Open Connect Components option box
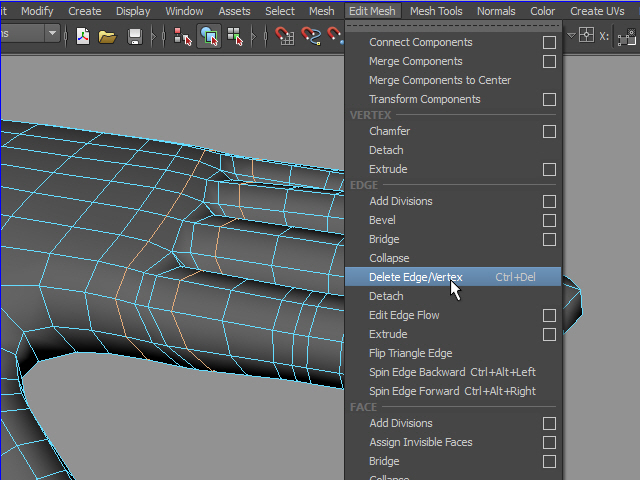 (549, 42)
